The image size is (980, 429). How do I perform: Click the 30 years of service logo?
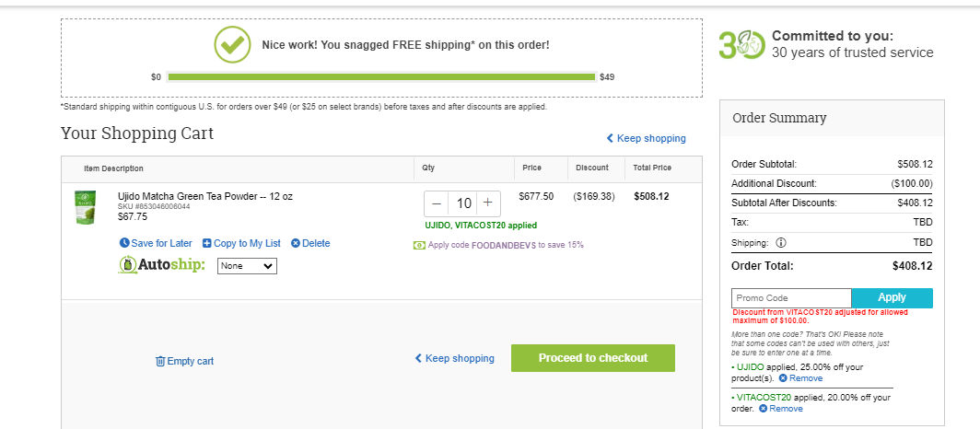pos(741,45)
